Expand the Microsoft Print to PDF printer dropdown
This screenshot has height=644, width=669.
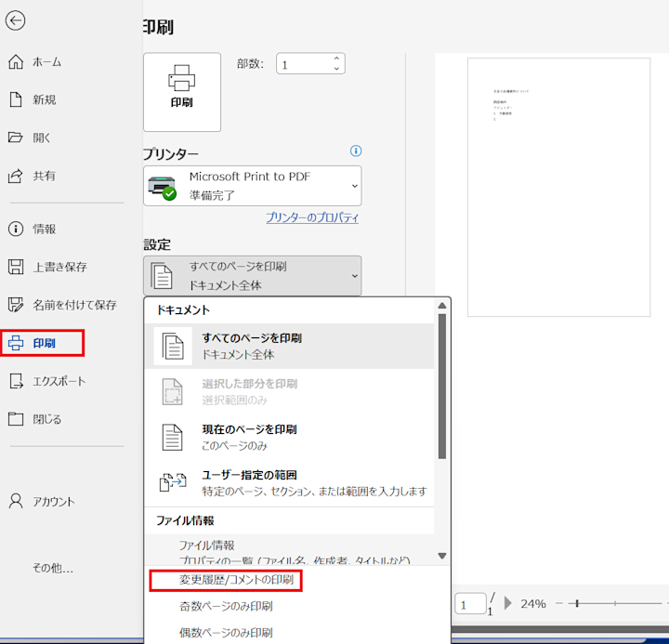click(355, 186)
